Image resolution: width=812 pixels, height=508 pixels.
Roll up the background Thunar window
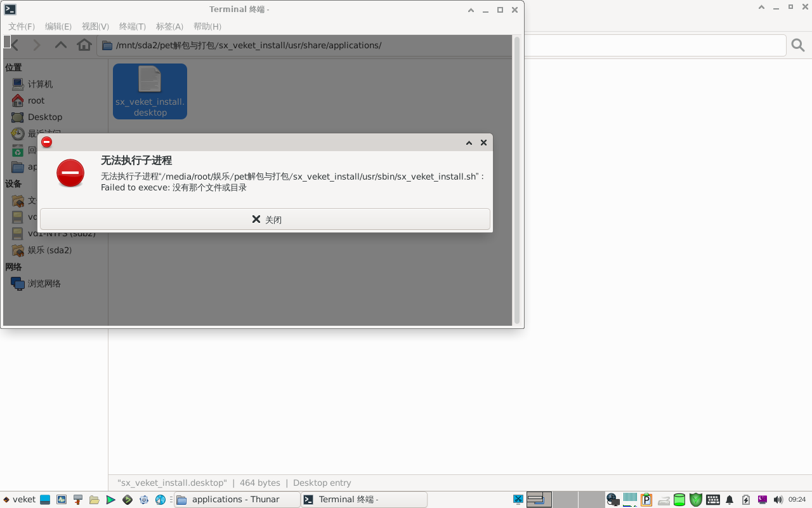click(761, 7)
